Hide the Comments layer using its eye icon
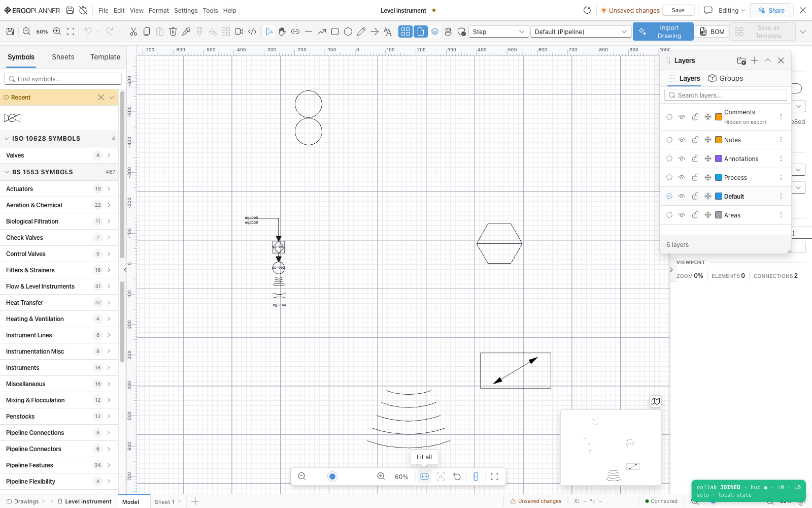Viewport: 812px width, 508px height. tap(682, 117)
